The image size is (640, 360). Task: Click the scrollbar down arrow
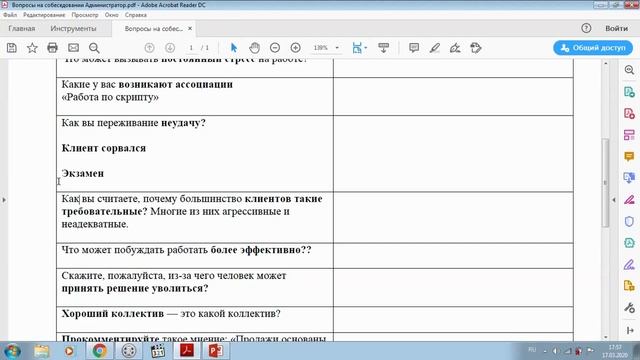606,338
